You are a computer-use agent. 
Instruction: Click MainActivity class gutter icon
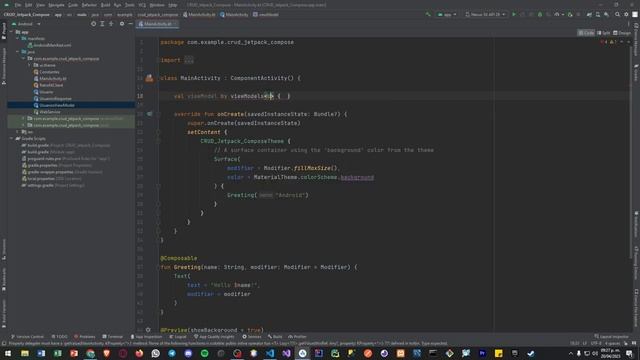pos(149,78)
